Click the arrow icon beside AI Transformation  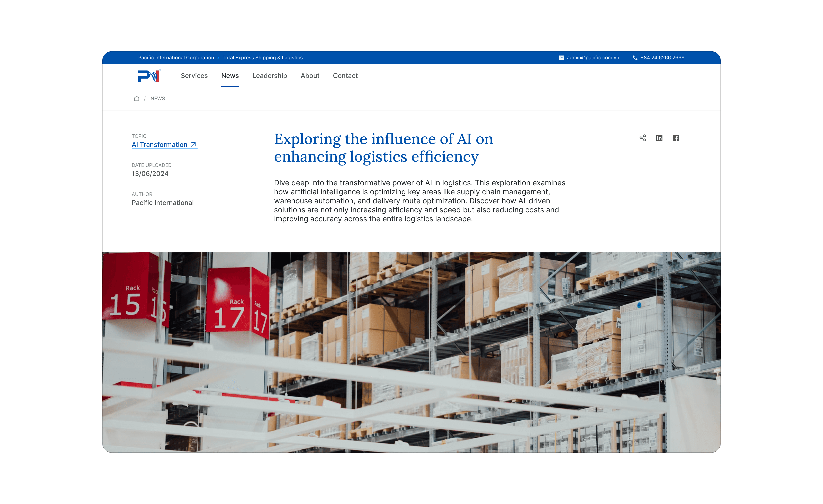193,145
